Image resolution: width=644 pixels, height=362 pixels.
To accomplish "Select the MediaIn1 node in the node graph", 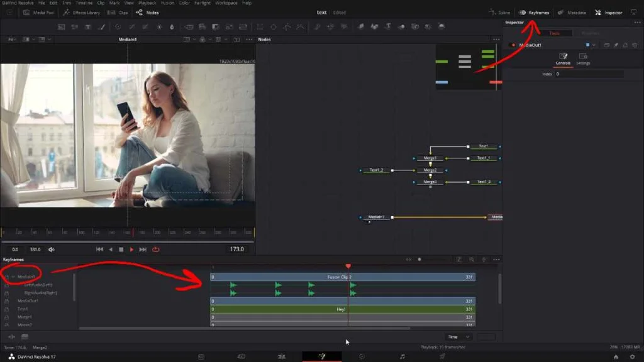I will [375, 217].
